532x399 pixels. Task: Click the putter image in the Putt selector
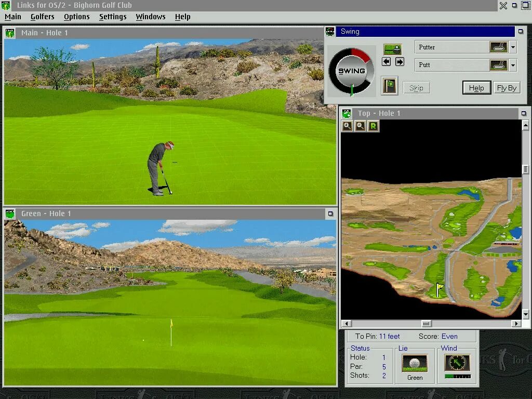(498, 65)
